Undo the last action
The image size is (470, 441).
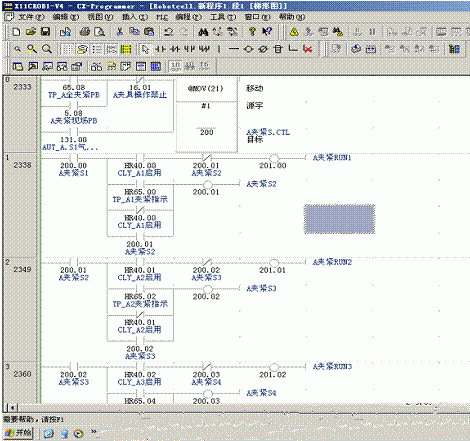pos(169,32)
